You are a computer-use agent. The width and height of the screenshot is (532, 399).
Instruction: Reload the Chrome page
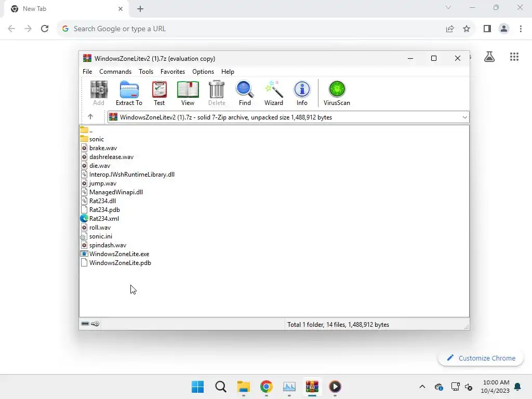tap(45, 29)
